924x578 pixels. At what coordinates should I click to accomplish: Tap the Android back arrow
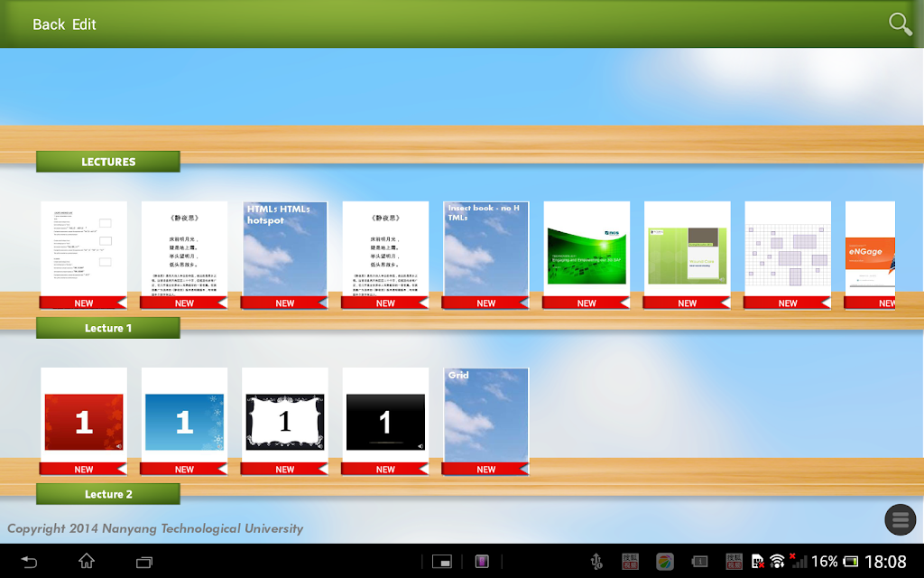tap(29, 562)
